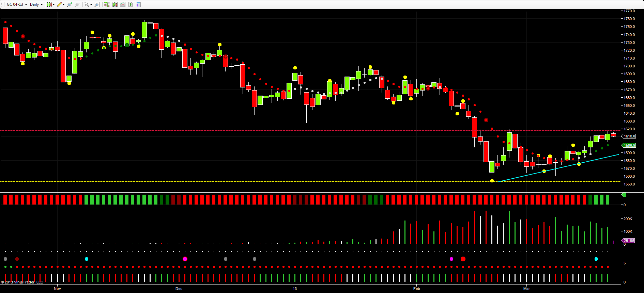Click the Dec date axis label

tap(179, 289)
